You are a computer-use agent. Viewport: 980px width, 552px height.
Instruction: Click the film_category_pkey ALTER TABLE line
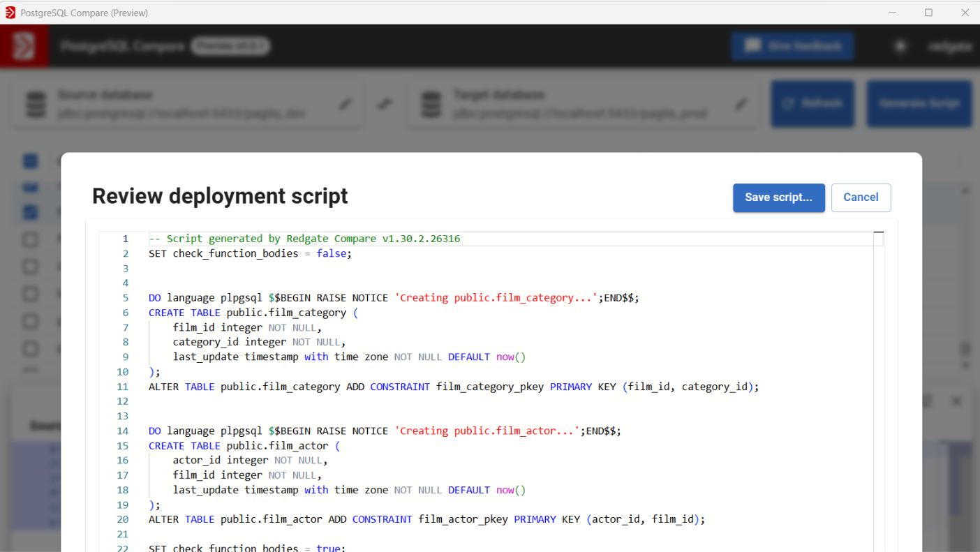pos(454,387)
